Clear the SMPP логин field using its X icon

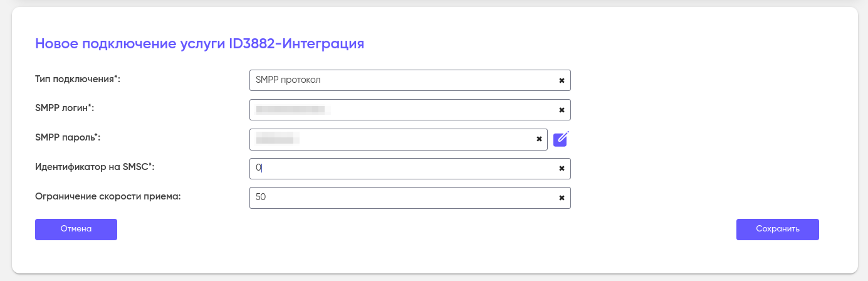(562, 110)
